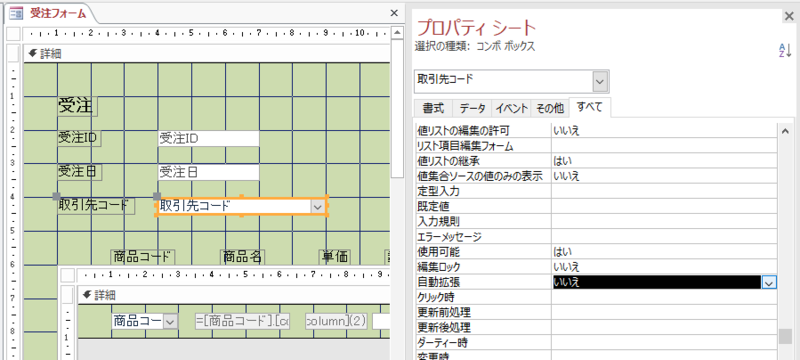Viewport: 800px width, 360px height.
Task: Click the ダーティー時 event property field
Action: pyautogui.click(x=664, y=342)
